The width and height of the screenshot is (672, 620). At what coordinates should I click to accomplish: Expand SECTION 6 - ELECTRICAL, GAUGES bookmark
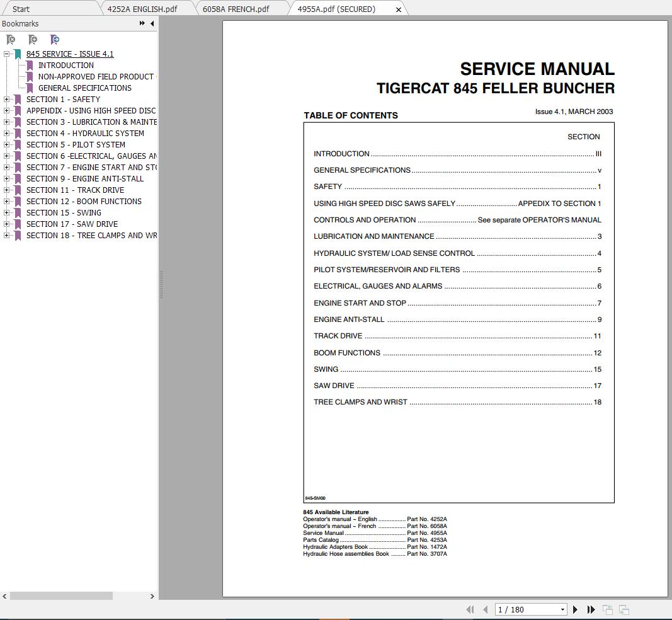pyautogui.click(x=6, y=156)
